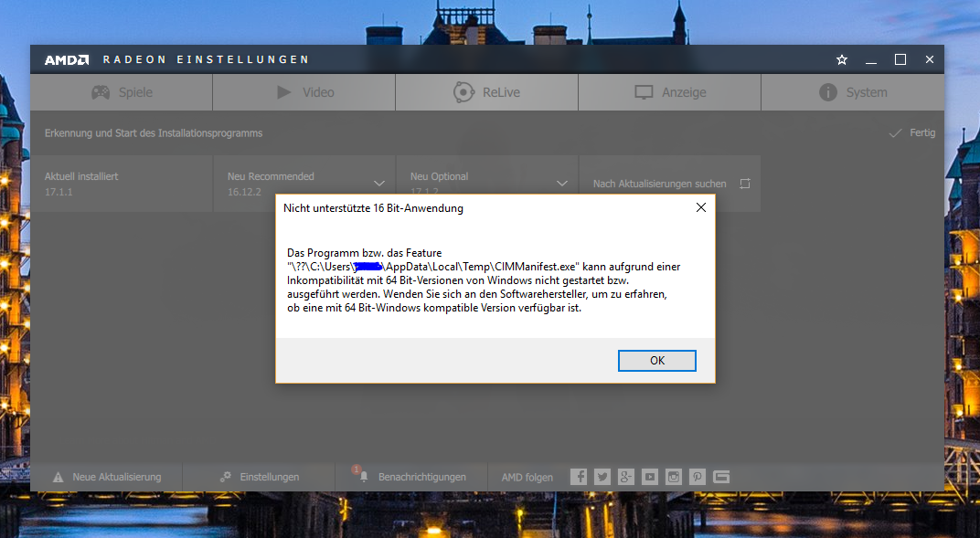
Task: Click the gears icon next to Einstellungen
Action: 226,477
